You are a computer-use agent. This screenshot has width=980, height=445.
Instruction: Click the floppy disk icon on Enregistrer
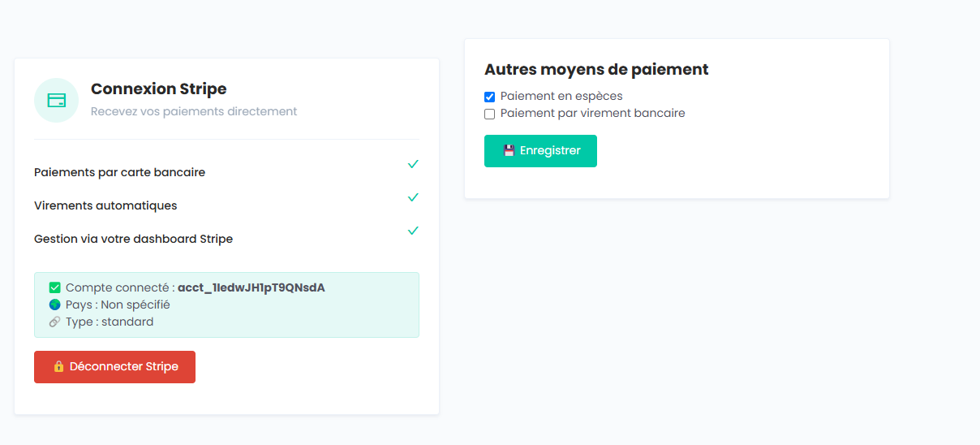[509, 151]
